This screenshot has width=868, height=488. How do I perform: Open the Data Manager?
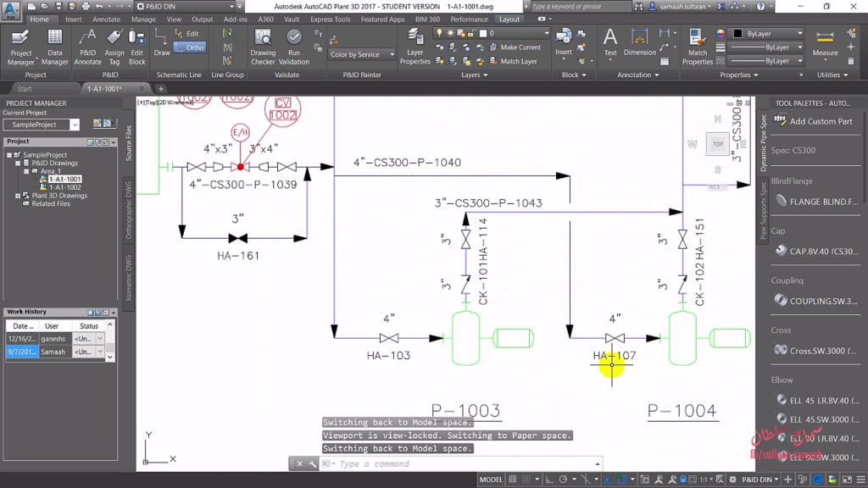[54, 47]
